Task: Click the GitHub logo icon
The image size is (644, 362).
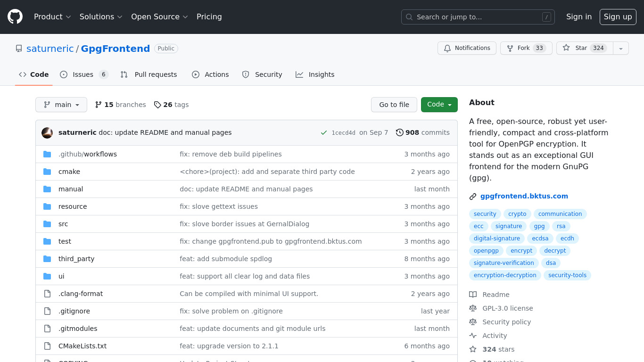Action: pos(15,17)
